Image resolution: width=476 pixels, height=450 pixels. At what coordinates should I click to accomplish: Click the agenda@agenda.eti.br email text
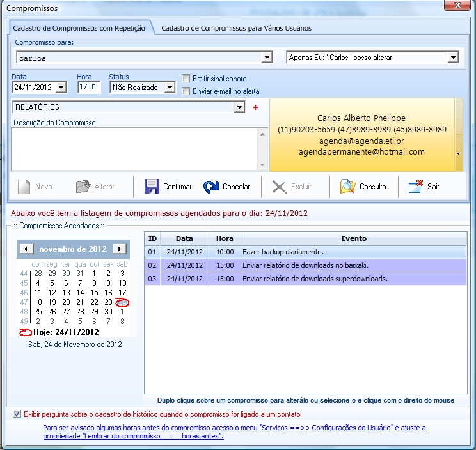361,141
